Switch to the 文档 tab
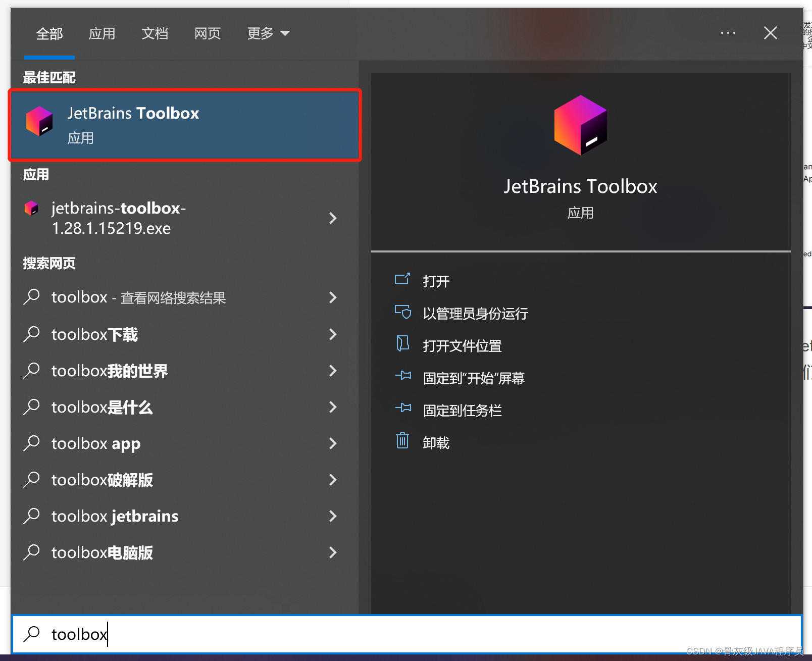This screenshot has height=661, width=812. (155, 34)
